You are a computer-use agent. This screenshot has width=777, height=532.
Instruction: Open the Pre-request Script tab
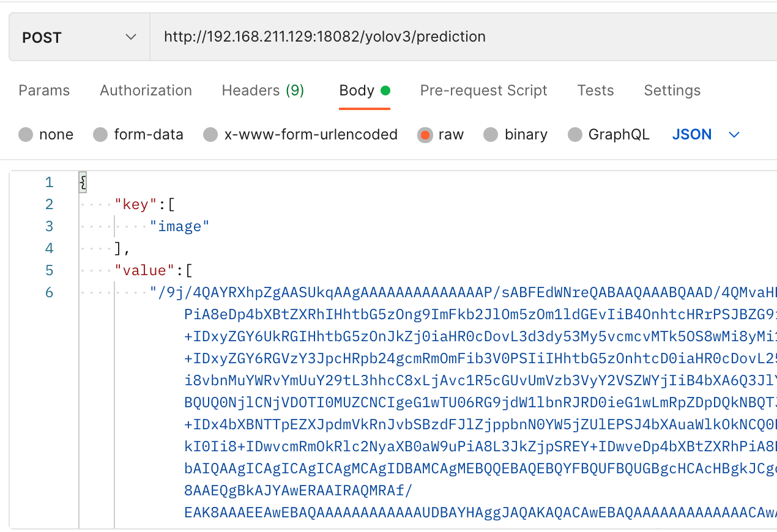point(483,91)
